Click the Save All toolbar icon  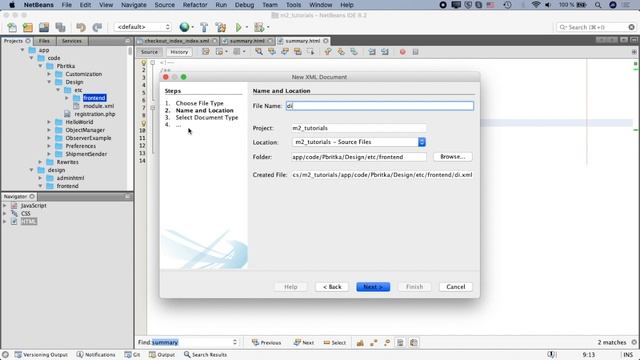[60, 27]
